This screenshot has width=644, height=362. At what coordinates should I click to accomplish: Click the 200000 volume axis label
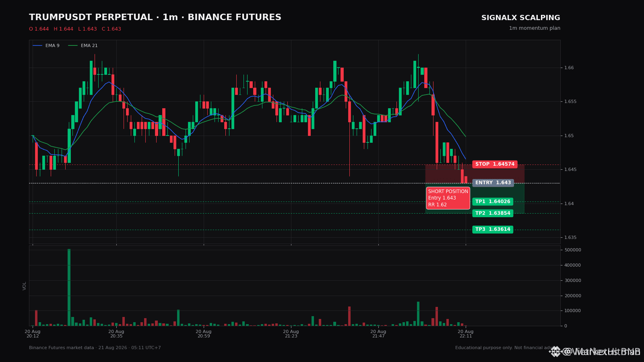click(x=573, y=296)
